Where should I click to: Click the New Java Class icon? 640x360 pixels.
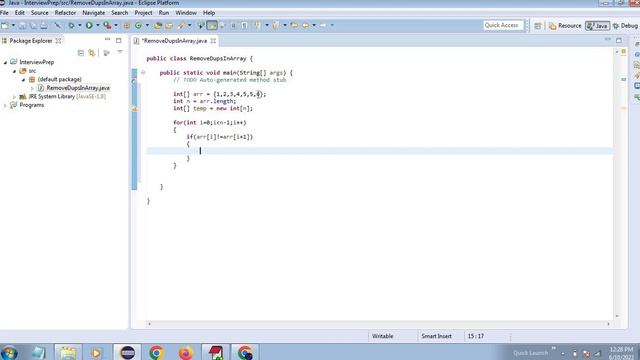[x=138, y=25]
